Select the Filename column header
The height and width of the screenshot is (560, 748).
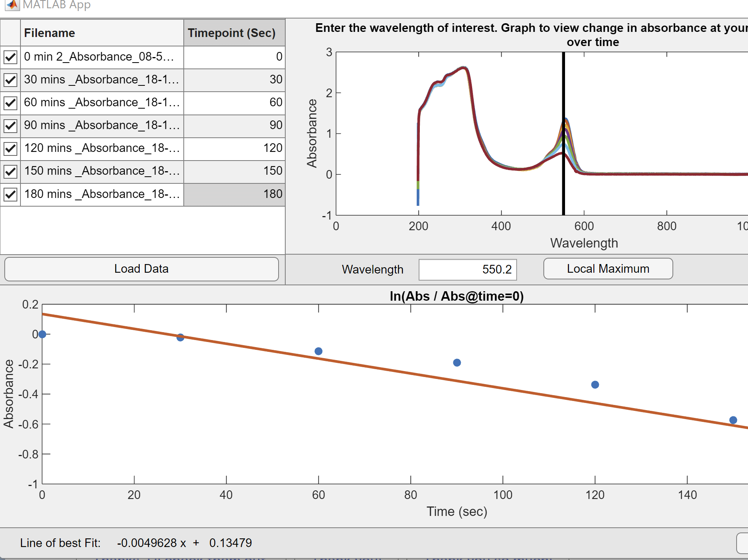102,33
